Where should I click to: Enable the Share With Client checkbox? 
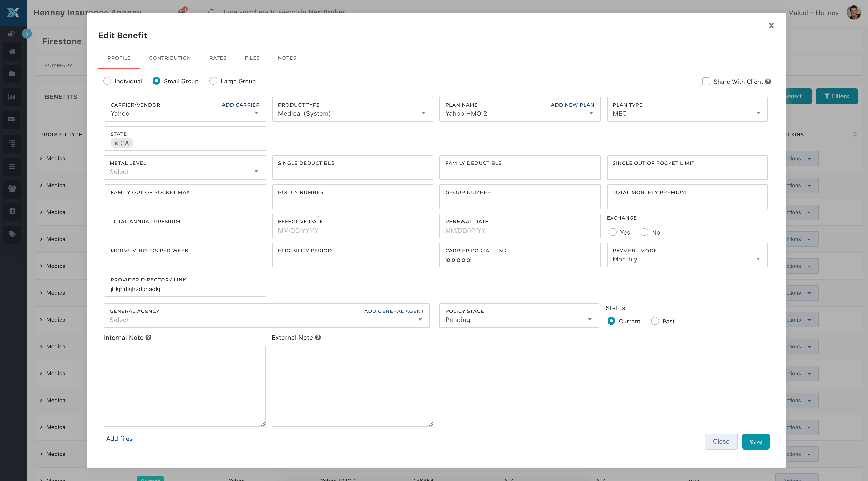706,82
